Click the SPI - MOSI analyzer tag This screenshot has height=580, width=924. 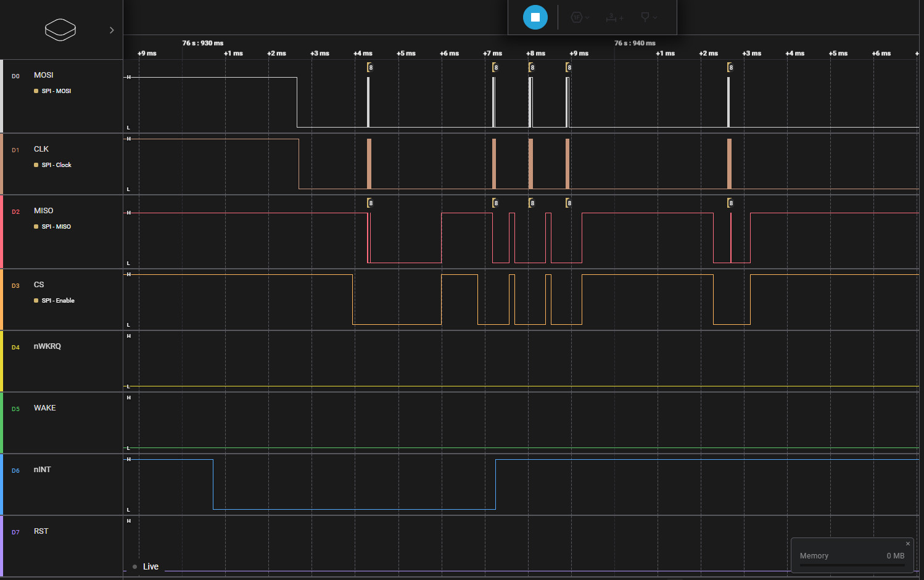point(53,91)
